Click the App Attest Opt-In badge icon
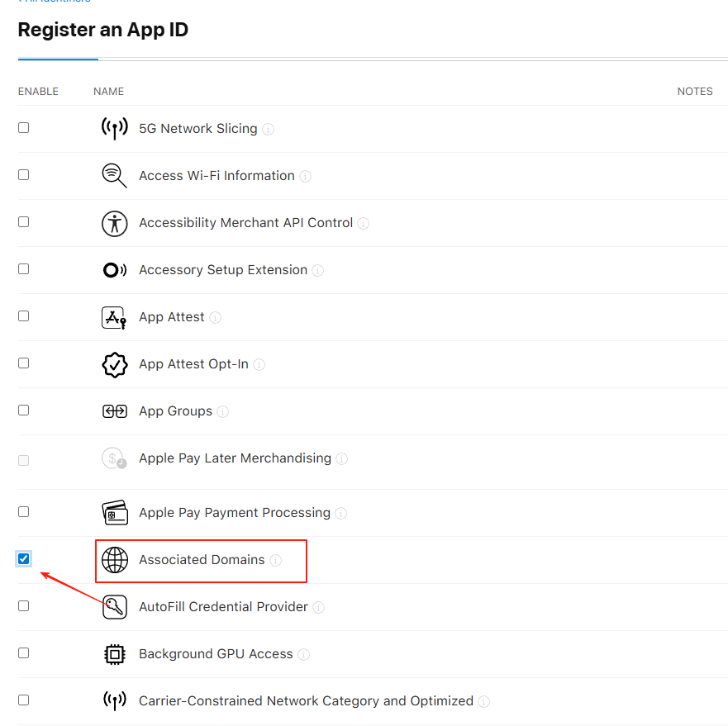This screenshot has width=728, height=726. (115, 364)
